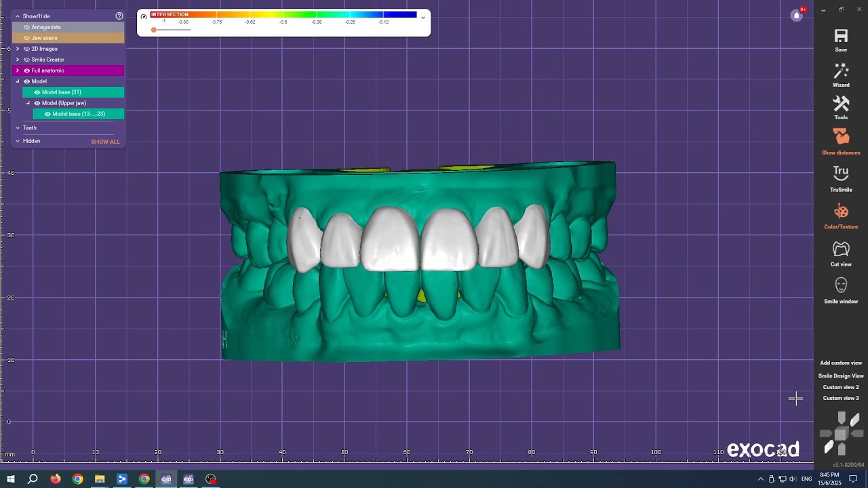This screenshot has height=488, width=868.
Task: Open the notifications bell
Action: 797,16
